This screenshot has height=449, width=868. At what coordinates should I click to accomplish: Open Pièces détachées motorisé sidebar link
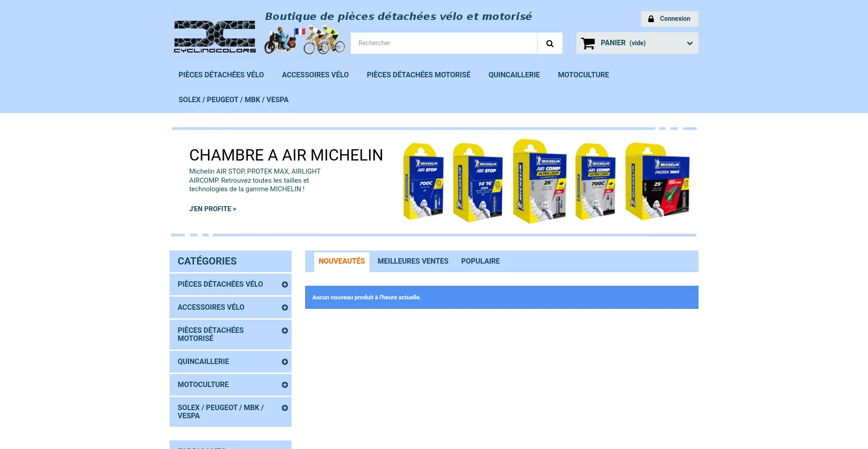[211, 335]
